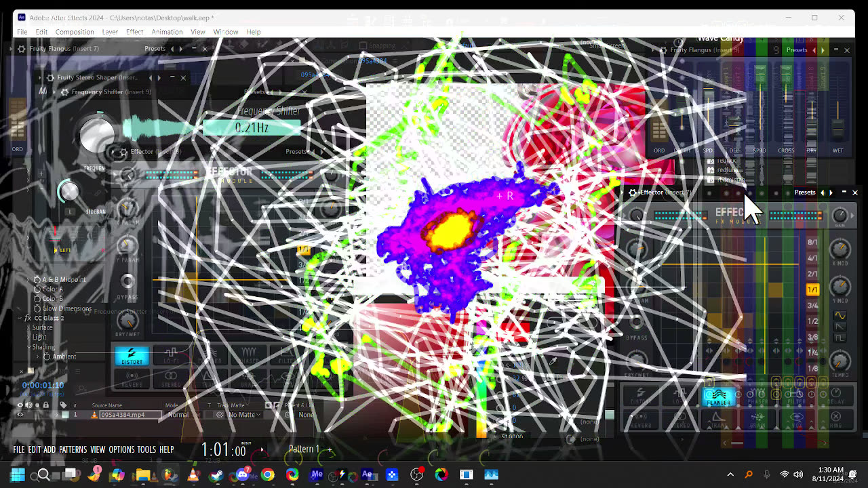868x488 pixels.
Task: Select the DISTORT effect in left Effector
Action: click(132, 356)
